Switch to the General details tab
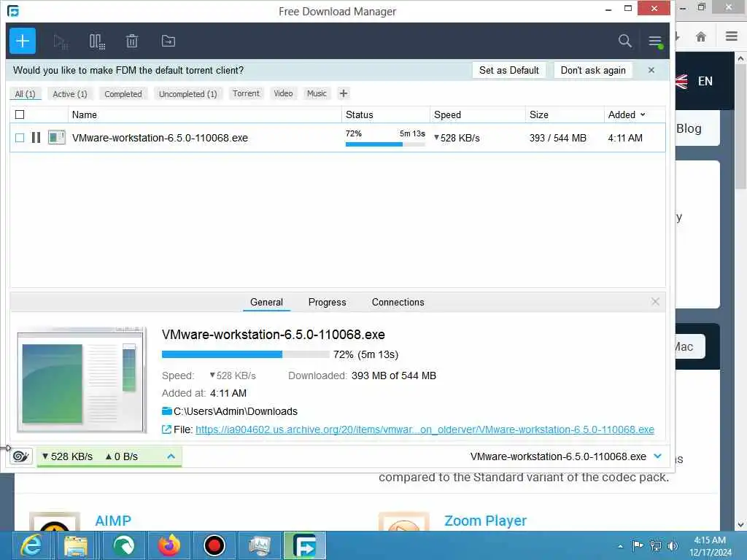This screenshot has width=747, height=560. click(x=266, y=303)
